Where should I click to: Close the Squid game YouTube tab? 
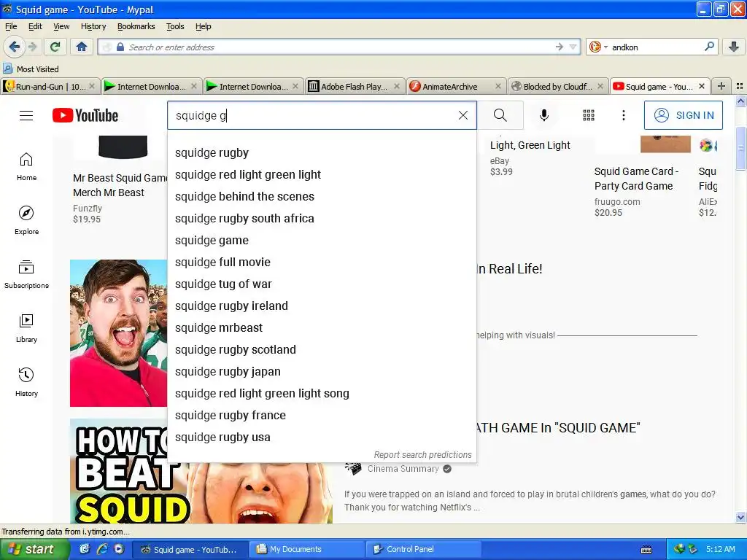(x=701, y=86)
